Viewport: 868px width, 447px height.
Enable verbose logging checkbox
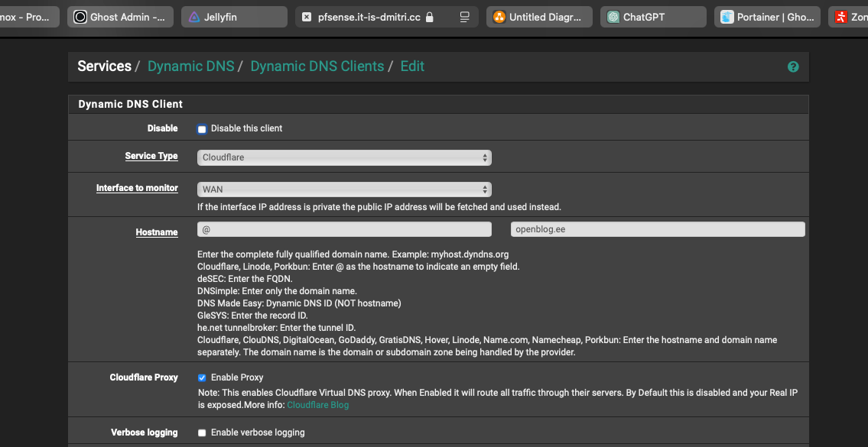click(x=202, y=432)
